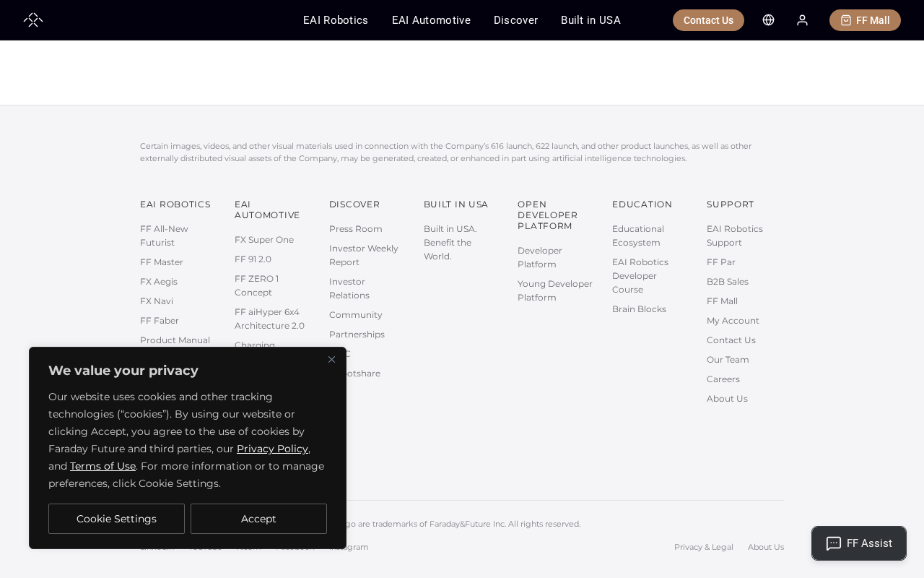Click the Faraday Future logo in header
924x578 pixels.
click(33, 20)
